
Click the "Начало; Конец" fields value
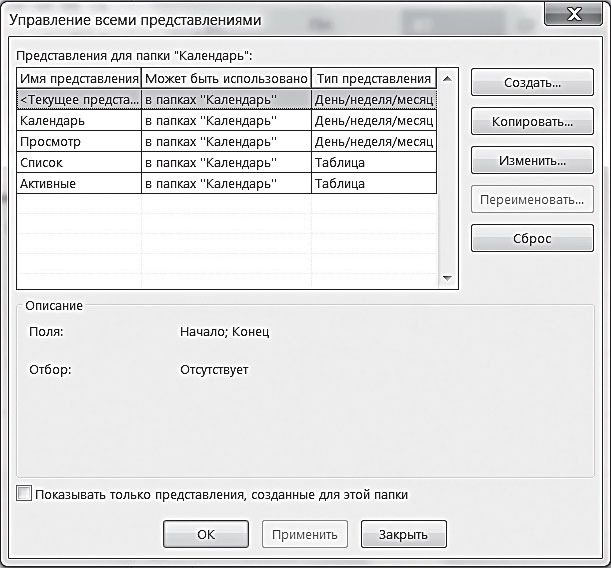pyautogui.click(x=224, y=332)
